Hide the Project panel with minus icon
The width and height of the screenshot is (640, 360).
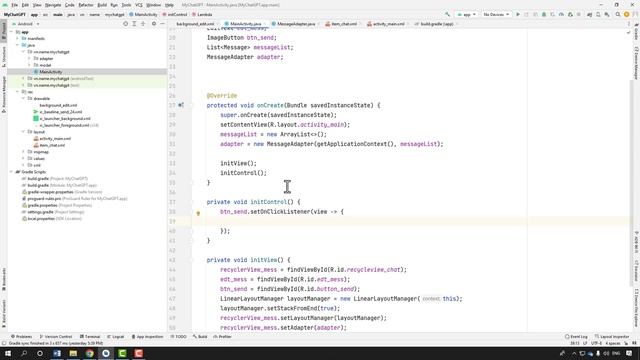click(162, 24)
